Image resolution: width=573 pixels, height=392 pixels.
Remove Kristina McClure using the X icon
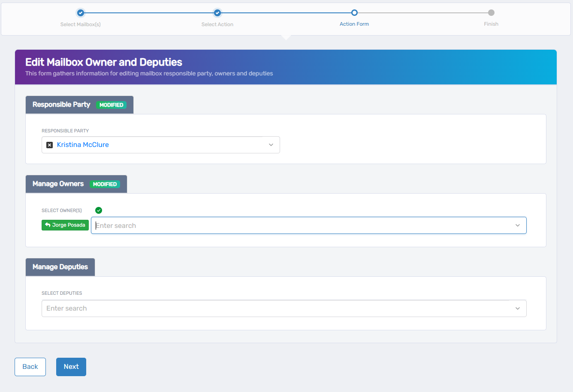(49, 145)
